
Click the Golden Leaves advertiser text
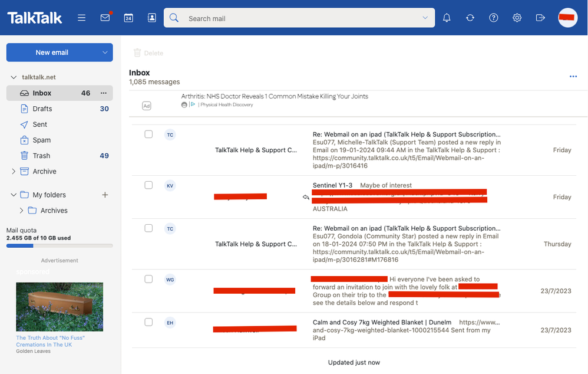[33, 352]
